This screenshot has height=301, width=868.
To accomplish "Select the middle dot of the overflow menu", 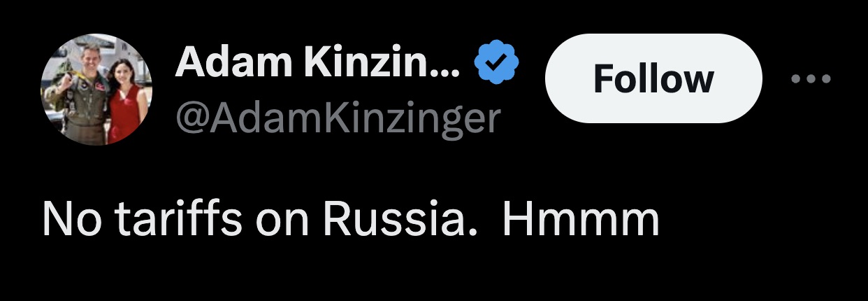I will (x=811, y=79).
